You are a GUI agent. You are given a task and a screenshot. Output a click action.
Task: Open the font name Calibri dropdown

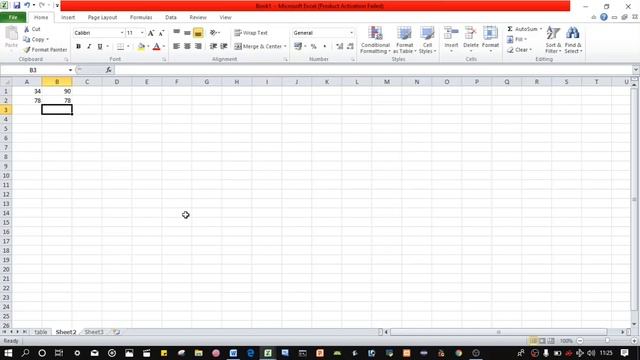pyautogui.click(x=122, y=33)
